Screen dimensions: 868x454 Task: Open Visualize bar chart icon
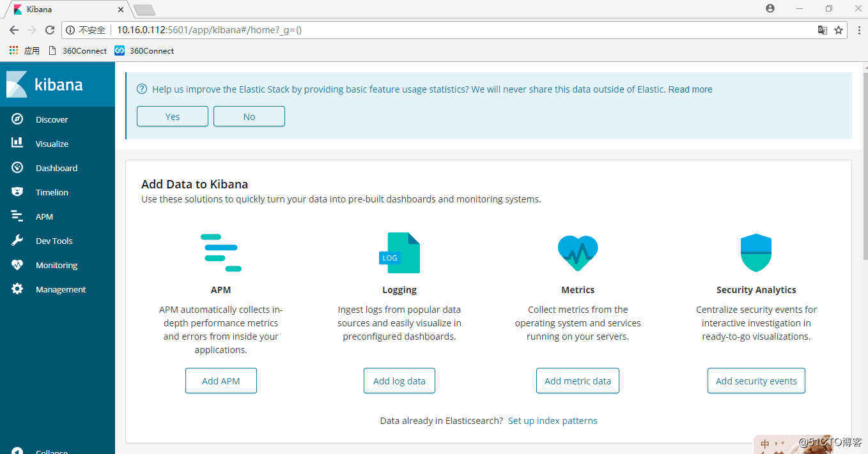[x=17, y=144]
